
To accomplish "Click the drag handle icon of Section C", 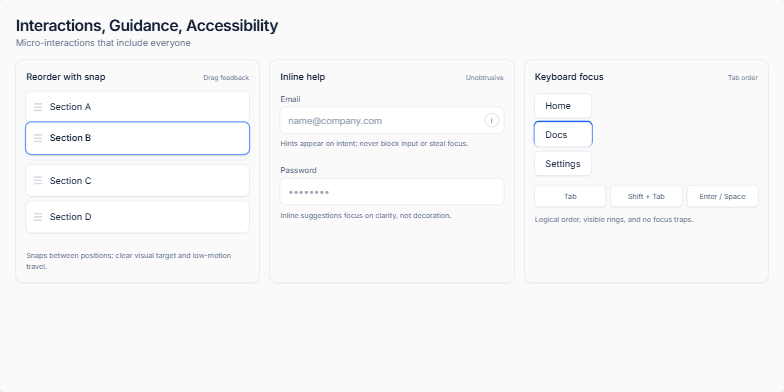I will tap(38, 180).
